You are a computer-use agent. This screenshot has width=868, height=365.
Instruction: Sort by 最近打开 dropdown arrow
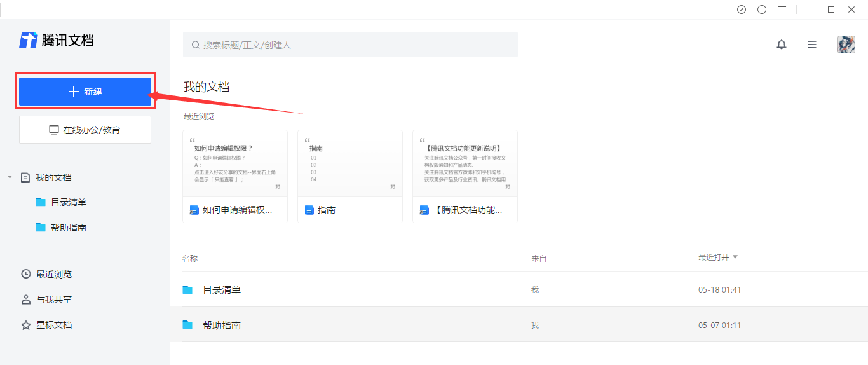[735, 257]
